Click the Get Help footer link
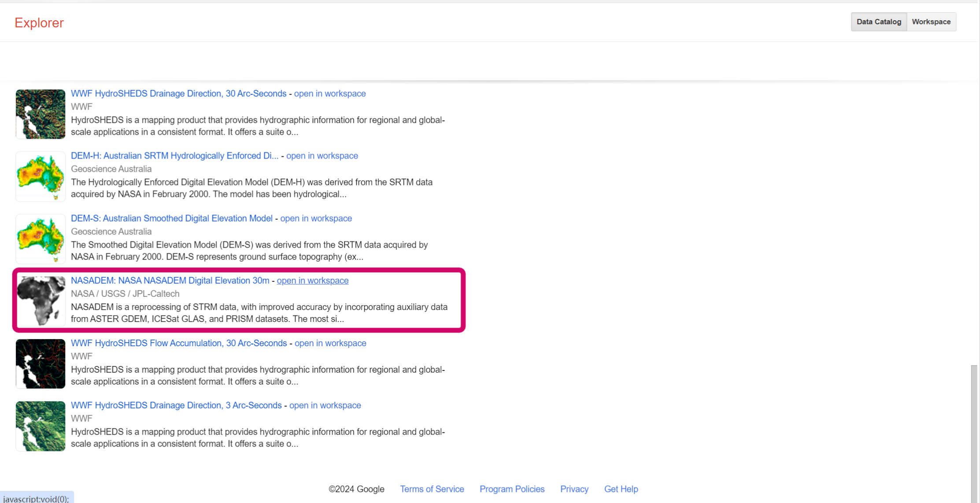The image size is (980, 503). click(x=621, y=489)
